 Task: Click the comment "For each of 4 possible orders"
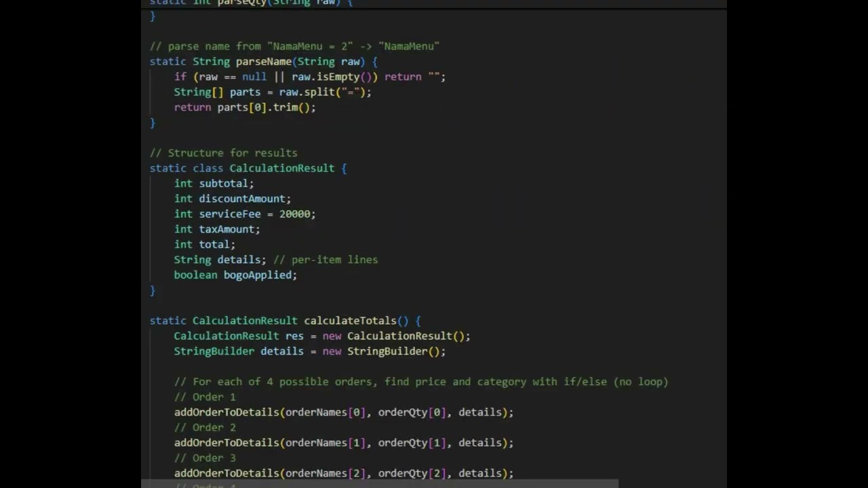coord(420,382)
